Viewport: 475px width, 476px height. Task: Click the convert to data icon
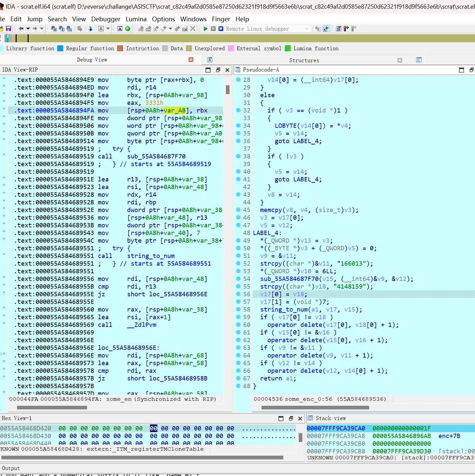148,29
